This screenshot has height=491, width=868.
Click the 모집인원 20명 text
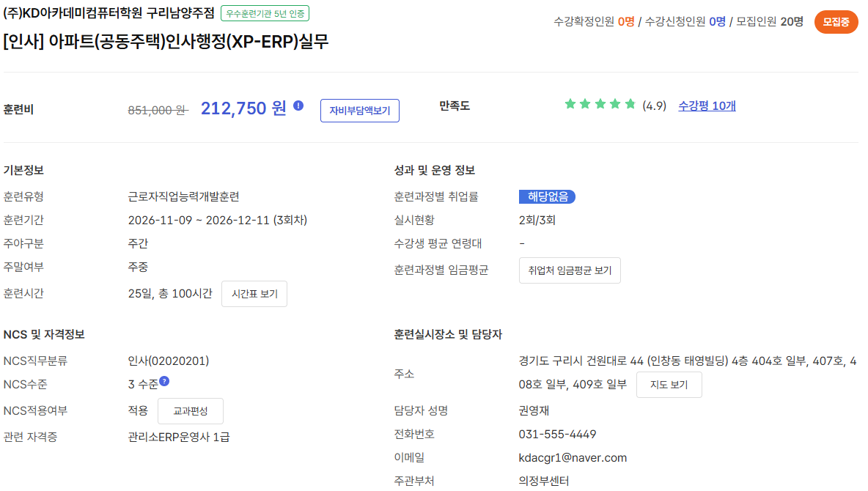(770, 21)
